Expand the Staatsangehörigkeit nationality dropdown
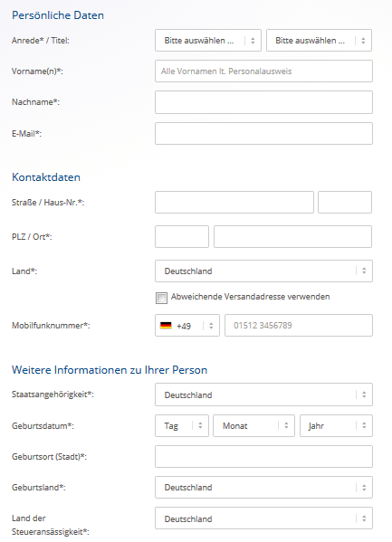This screenshot has width=392, height=542. (263, 395)
